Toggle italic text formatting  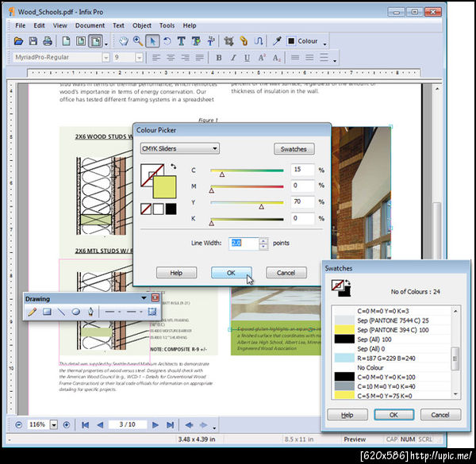click(x=234, y=58)
